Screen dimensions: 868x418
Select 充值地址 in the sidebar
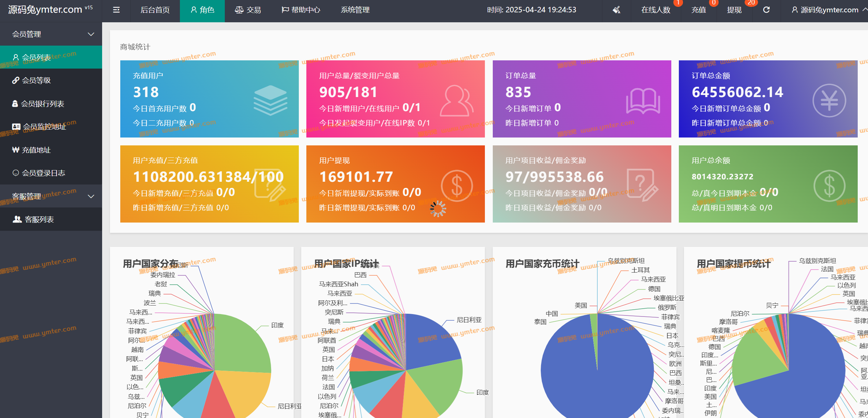(51, 150)
